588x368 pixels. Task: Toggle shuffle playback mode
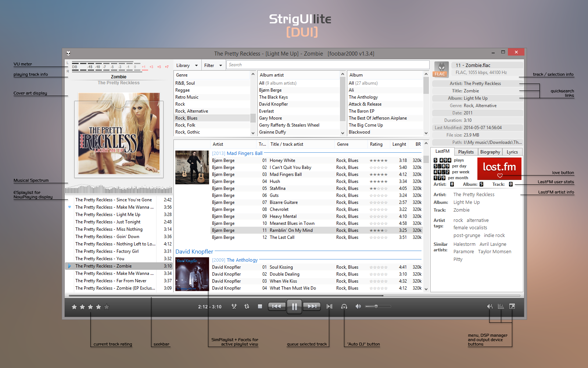tap(234, 306)
